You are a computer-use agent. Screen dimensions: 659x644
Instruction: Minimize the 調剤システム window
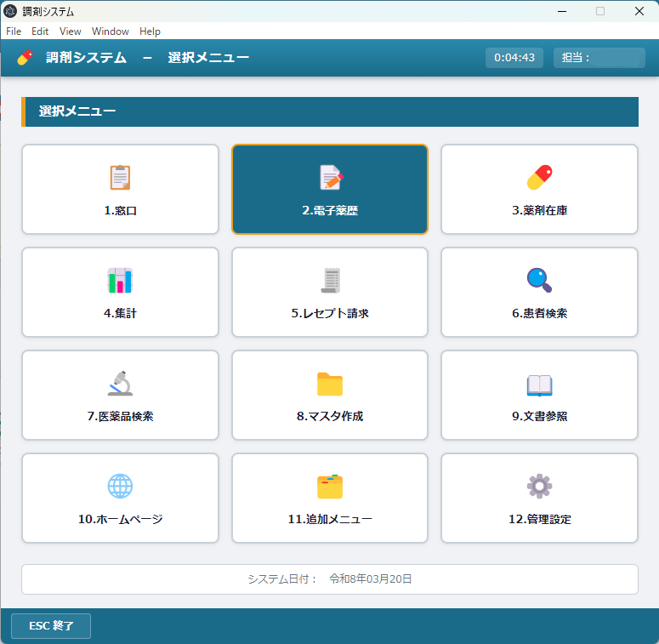pyautogui.click(x=562, y=11)
